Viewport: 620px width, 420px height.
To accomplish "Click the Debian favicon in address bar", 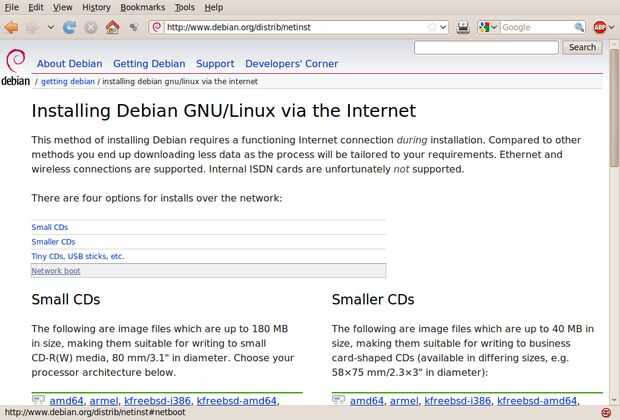I will click(157, 27).
